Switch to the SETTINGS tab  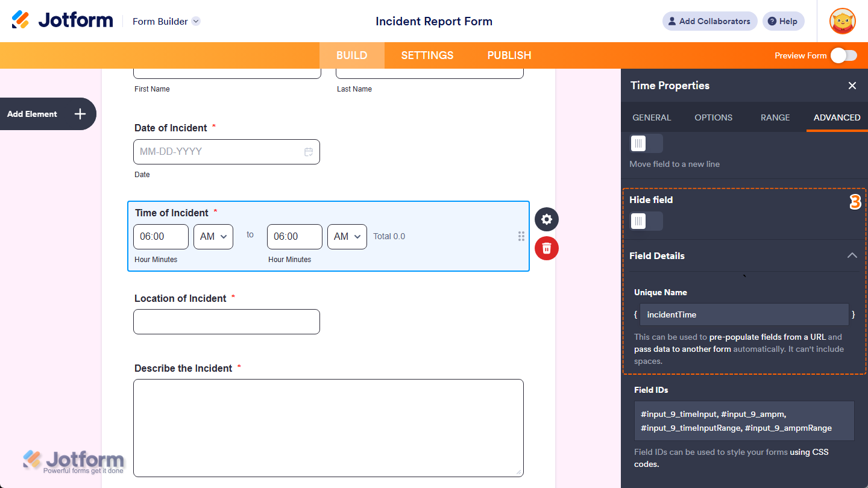(x=427, y=55)
